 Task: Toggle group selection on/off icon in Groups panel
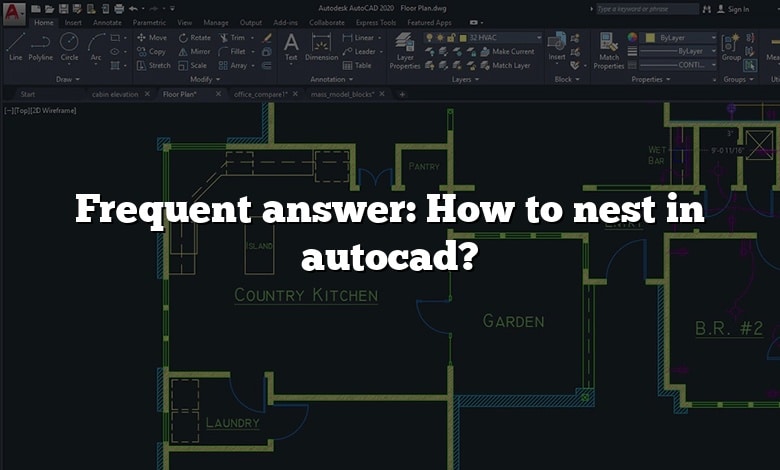[751, 65]
